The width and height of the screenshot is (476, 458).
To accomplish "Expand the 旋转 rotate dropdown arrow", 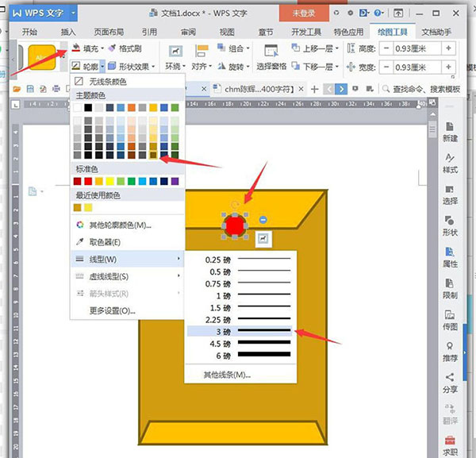I will [x=248, y=66].
